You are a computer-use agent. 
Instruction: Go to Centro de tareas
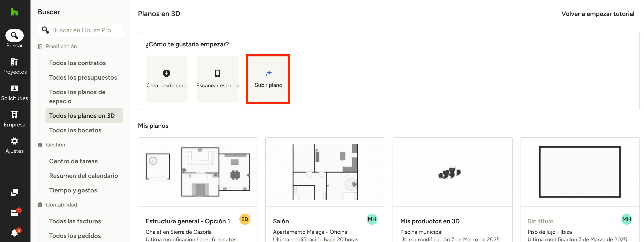click(73, 161)
